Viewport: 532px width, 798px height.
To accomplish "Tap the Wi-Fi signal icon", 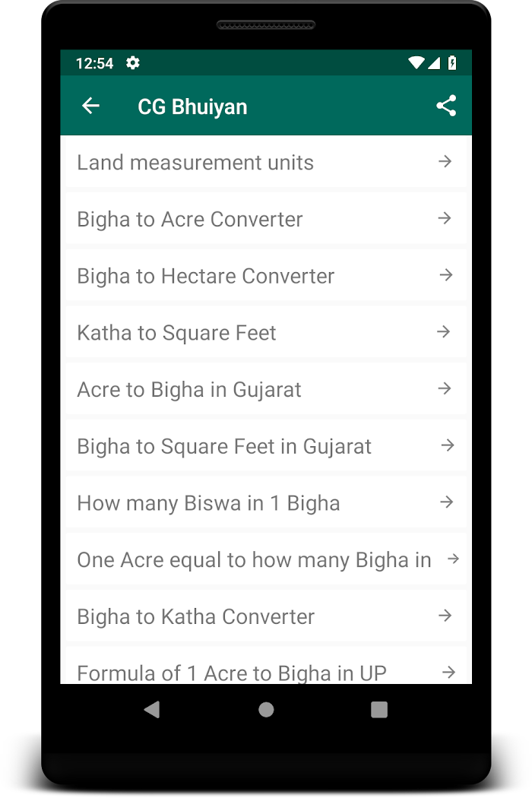I will coord(416,62).
